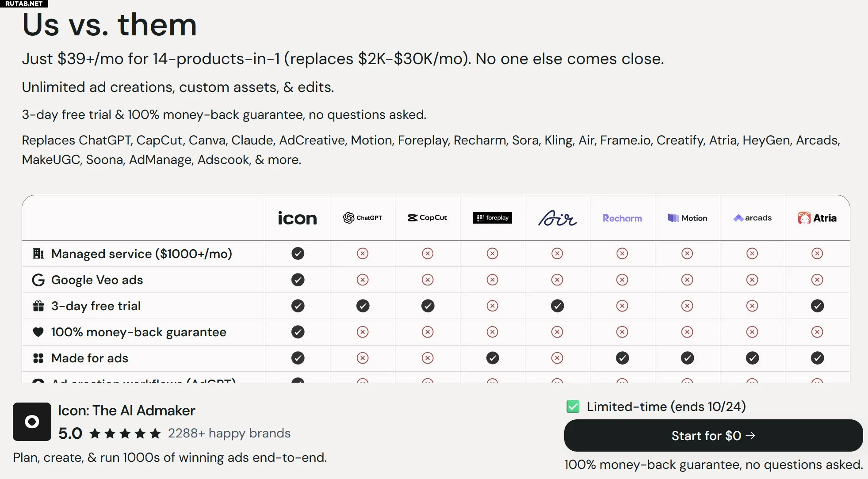Click the Icon: The AI Admaker title

tap(126, 411)
